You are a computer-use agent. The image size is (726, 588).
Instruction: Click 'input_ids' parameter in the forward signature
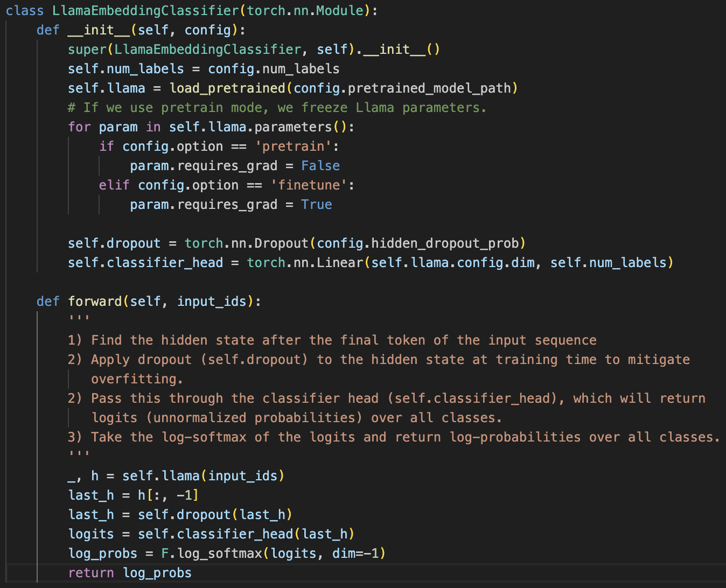coord(212,301)
